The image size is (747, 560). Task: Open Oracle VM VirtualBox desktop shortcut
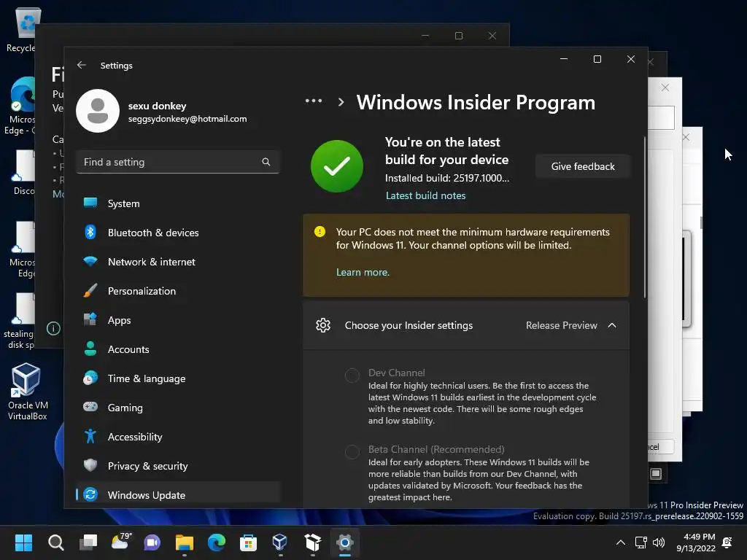(27, 392)
